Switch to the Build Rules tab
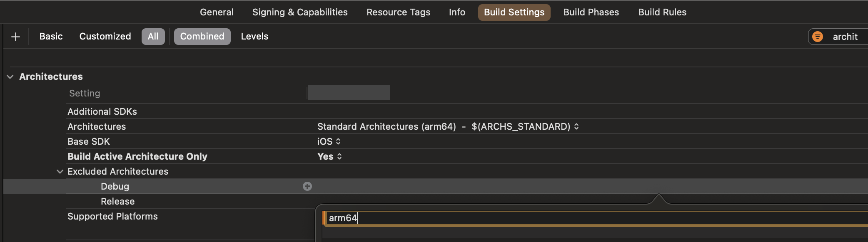868x242 pixels. (x=662, y=12)
